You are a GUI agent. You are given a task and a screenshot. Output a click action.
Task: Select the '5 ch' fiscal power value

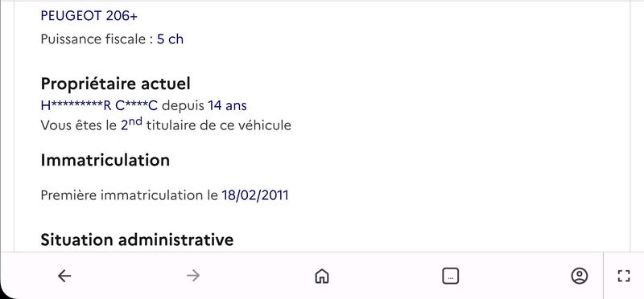click(170, 39)
